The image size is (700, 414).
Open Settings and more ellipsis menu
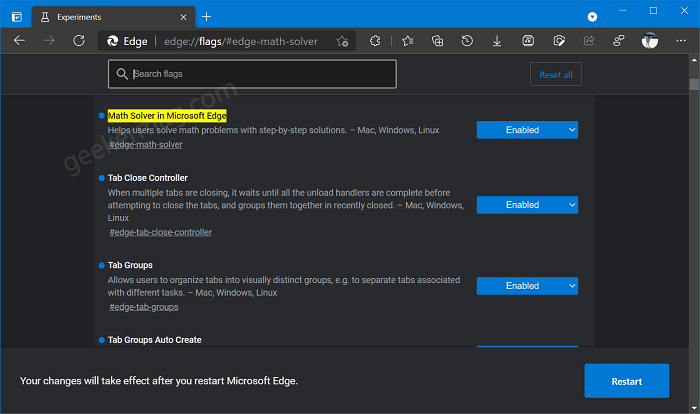(x=681, y=41)
